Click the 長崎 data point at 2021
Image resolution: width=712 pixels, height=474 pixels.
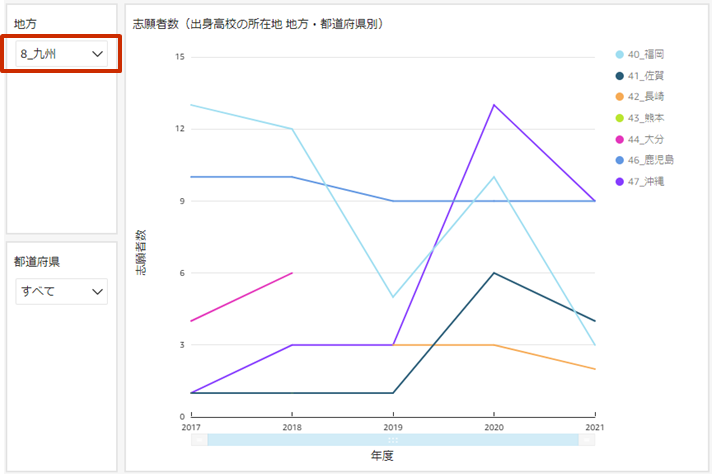(x=595, y=369)
